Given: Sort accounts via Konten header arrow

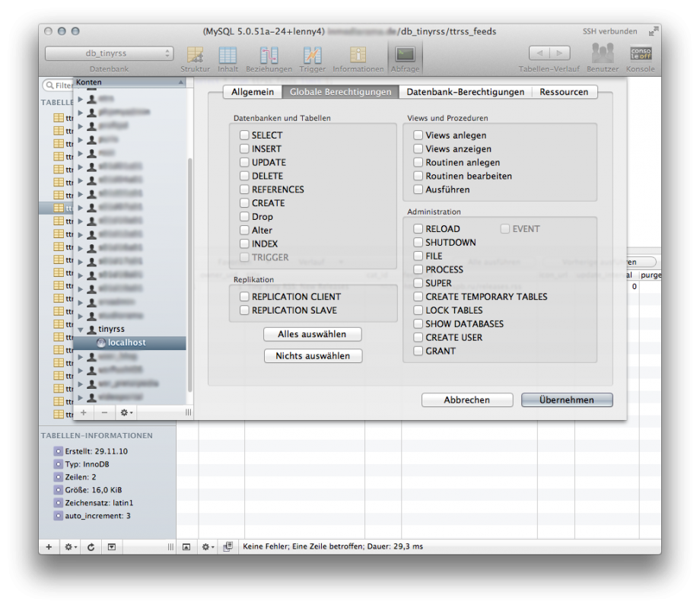Looking at the screenshot, I should point(181,82).
